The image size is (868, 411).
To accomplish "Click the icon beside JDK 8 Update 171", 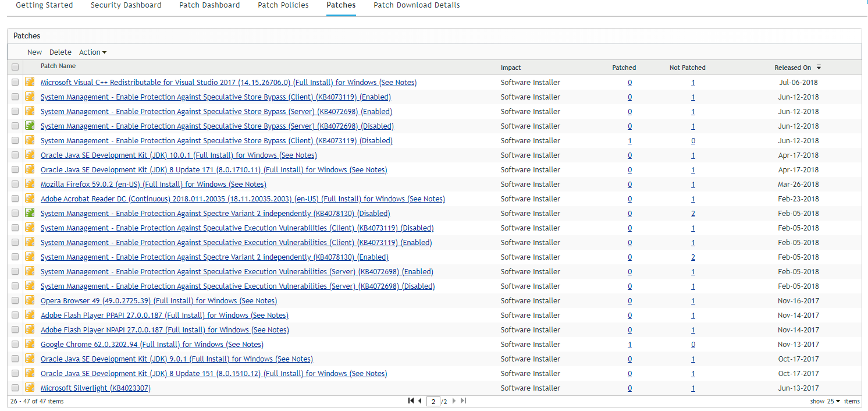I will click(x=30, y=169).
